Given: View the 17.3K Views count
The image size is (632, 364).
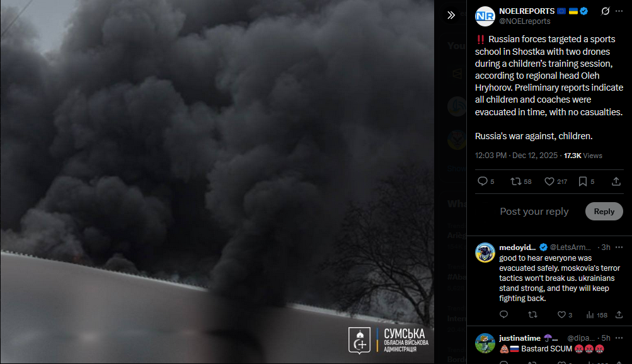Looking at the screenshot, I should [583, 156].
